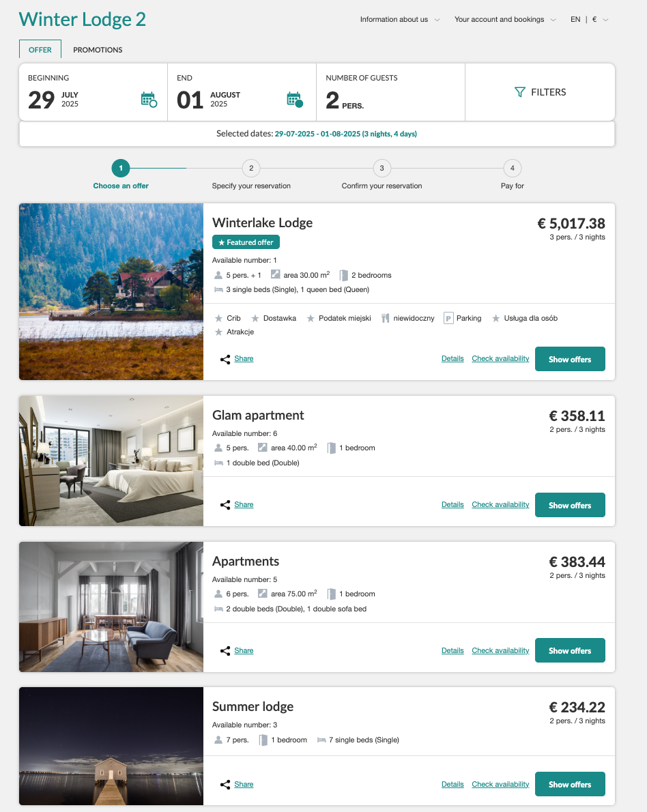
Task: Click step 2 Specify your reservation
Action: click(x=251, y=169)
